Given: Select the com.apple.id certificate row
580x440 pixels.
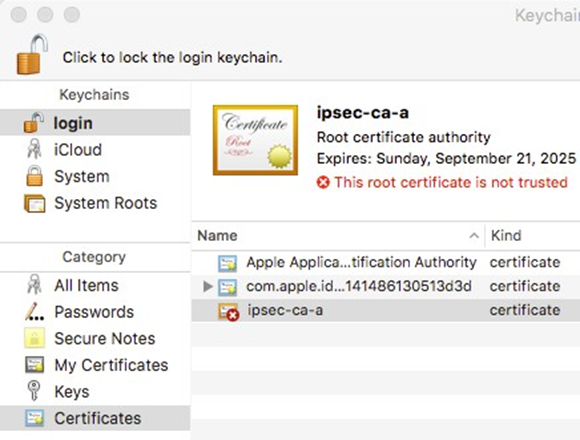Looking at the screenshot, I should 386,286.
